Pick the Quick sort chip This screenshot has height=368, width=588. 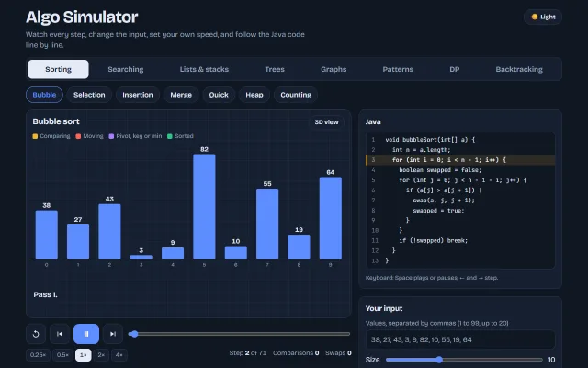click(x=219, y=95)
